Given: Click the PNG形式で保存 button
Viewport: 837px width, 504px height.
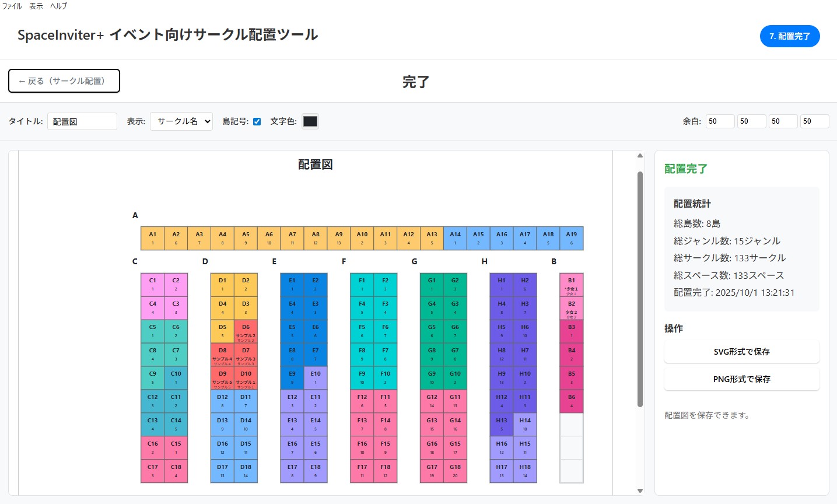Looking at the screenshot, I should coord(741,379).
